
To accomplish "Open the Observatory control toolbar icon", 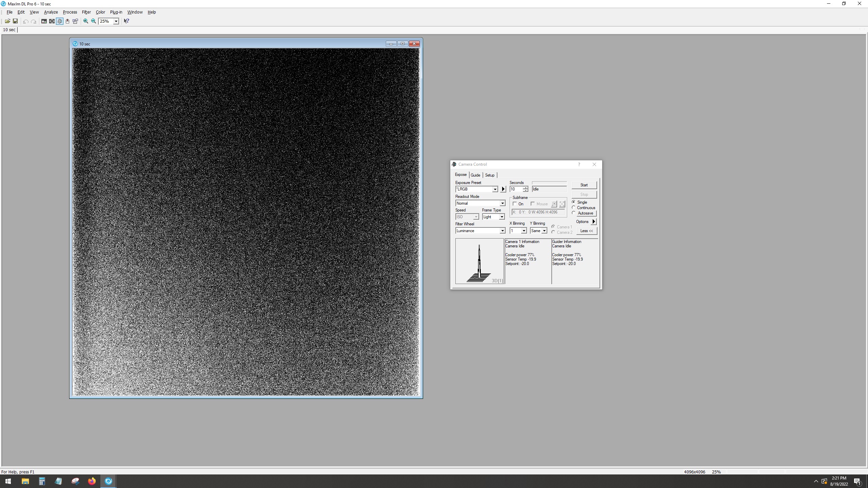I will tap(67, 21).
